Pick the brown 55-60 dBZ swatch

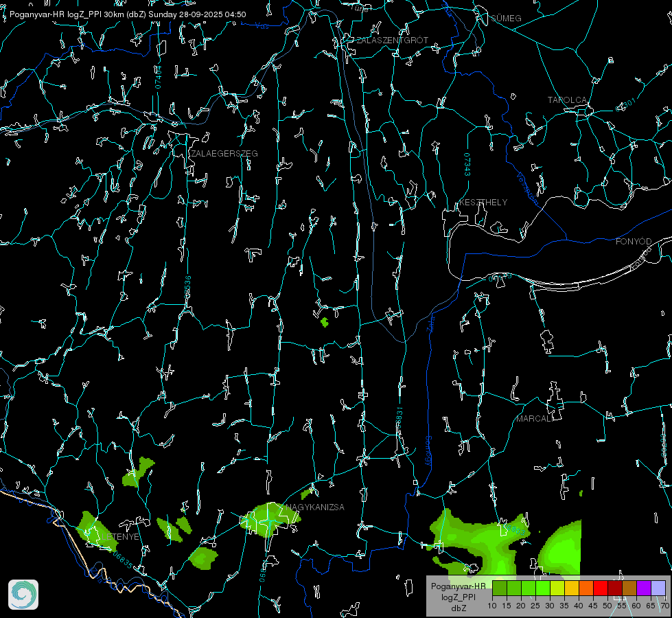tap(629, 588)
